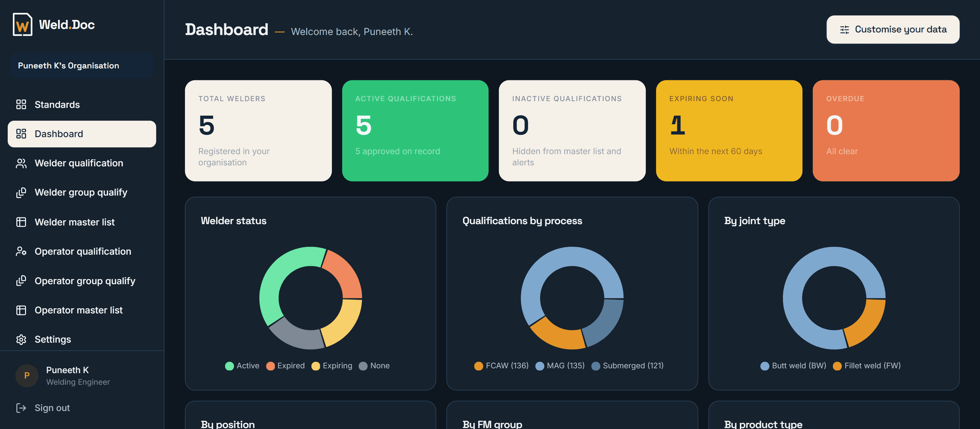Click the Welding Engineer role text
Screen dimensions: 980x429
[78, 382]
